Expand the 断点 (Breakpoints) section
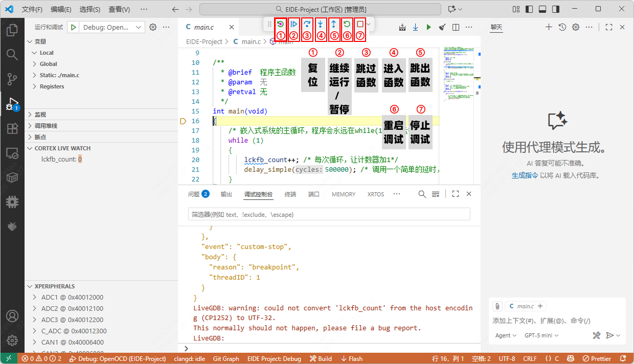This screenshot has width=634, height=364. (40, 137)
